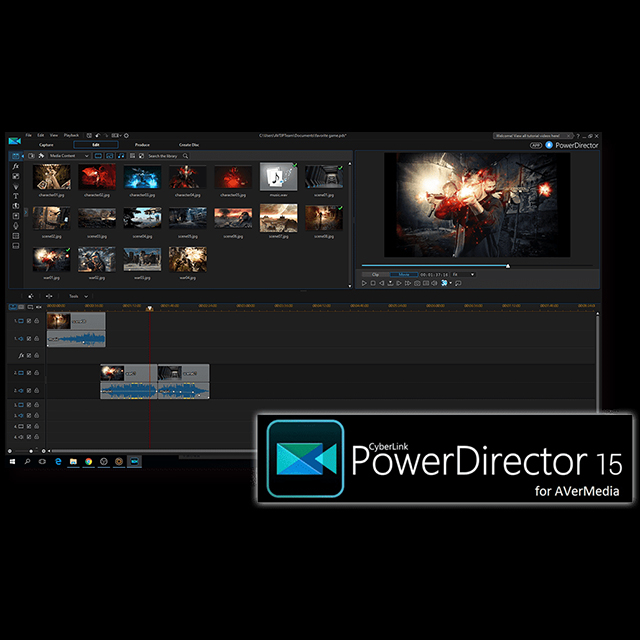Switch to the Produce tab

pyautogui.click(x=142, y=145)
